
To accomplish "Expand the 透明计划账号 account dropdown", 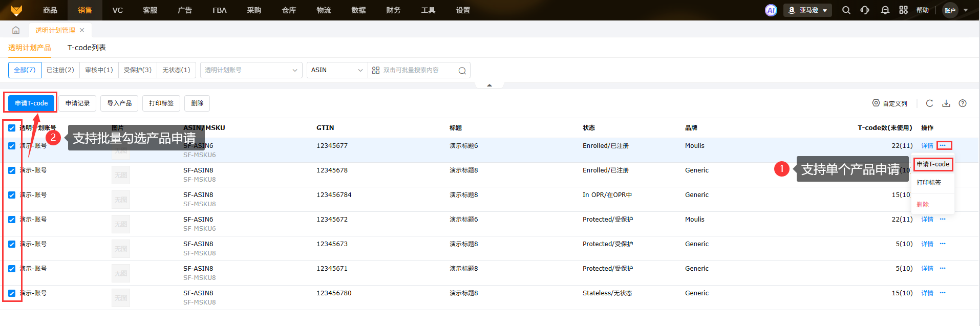I will coord(251,70).
